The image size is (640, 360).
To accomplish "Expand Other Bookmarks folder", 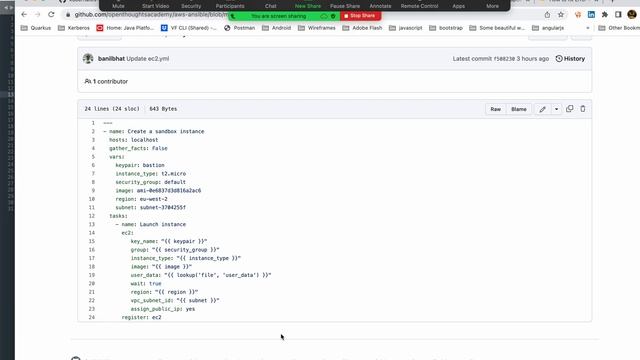I will pyautogui.click(x=619, y=28).
